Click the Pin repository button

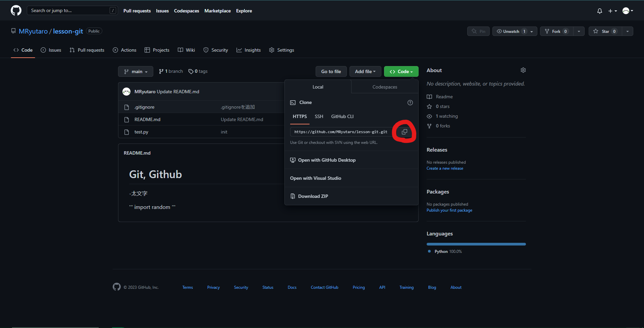(478, 31)
